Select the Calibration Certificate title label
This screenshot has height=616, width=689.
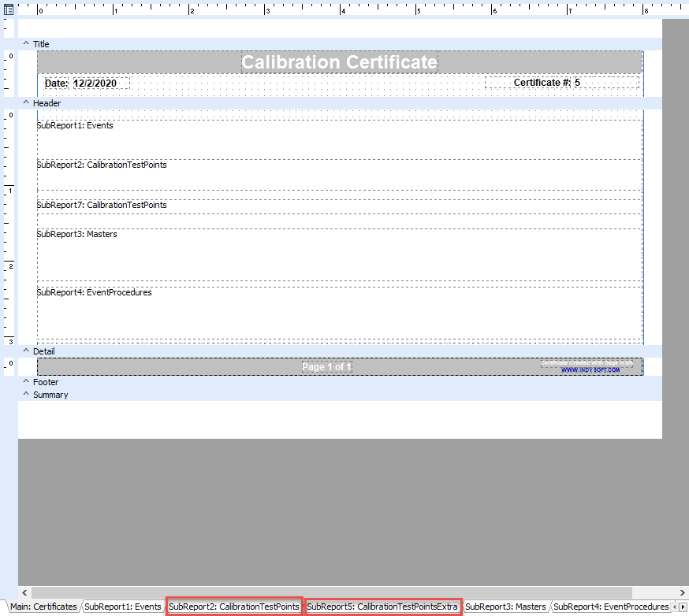339,62
